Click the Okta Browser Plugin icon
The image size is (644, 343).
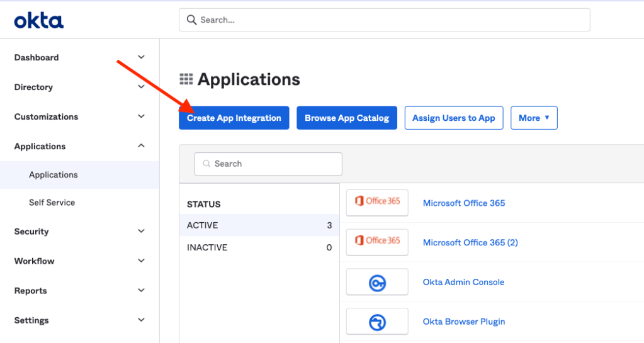tap(377, 322)
